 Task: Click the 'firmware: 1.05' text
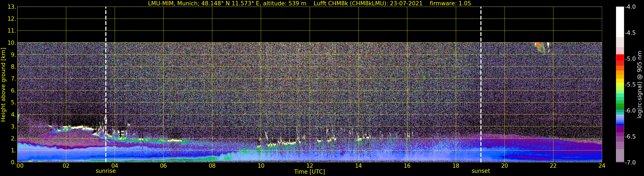click(450, 3)
